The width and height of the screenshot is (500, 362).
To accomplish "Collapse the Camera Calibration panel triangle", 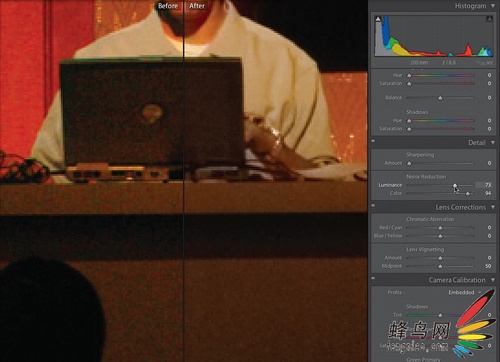I will click(x=493, y=280).
